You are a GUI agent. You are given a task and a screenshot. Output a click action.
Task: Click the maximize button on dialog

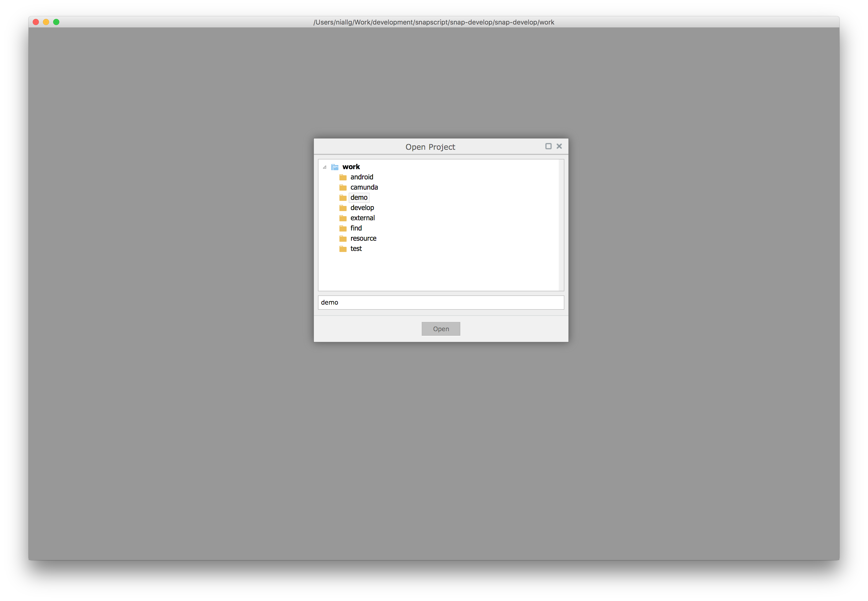click(x=548, y=146)
